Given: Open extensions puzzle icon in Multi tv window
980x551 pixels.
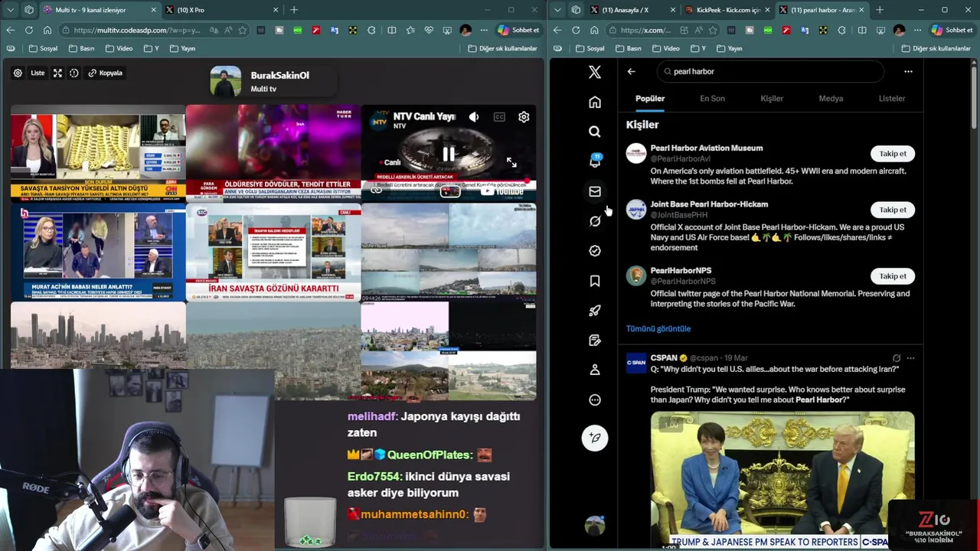Looking at the screenshot, I should tap(371, 30).
